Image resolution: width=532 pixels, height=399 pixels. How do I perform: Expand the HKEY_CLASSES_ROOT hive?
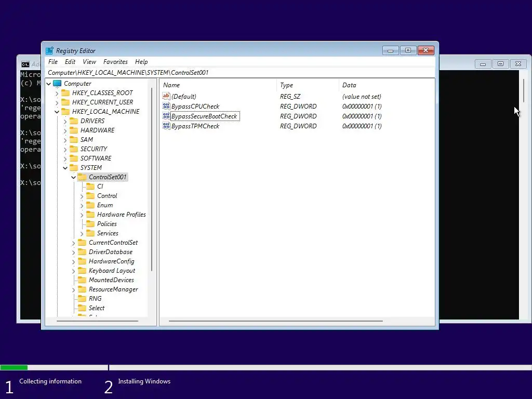click(x=57, y=93)
